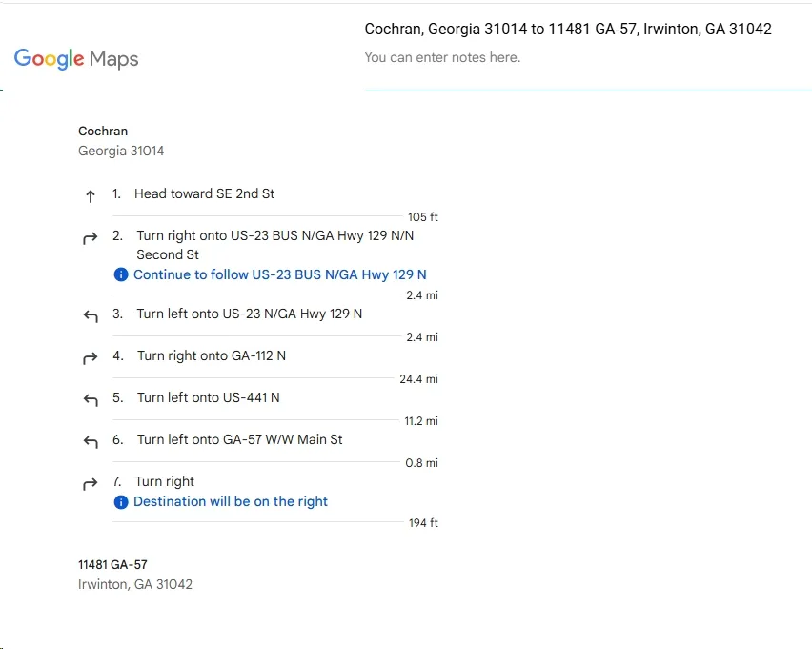Click 'Destination will be on the right'
The image size is (812, 649).
pyautogui.click(x=231, y=502)
